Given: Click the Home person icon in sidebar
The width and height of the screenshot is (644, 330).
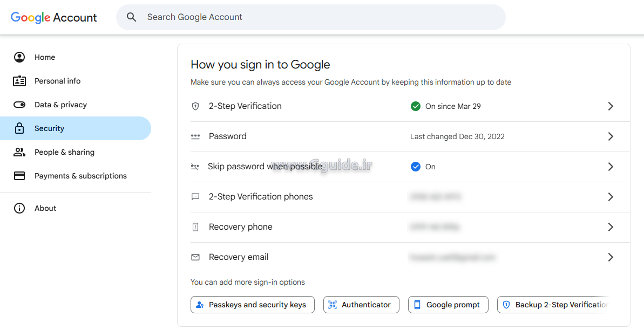Looking at the screenshot, I should tap(19, 57).
